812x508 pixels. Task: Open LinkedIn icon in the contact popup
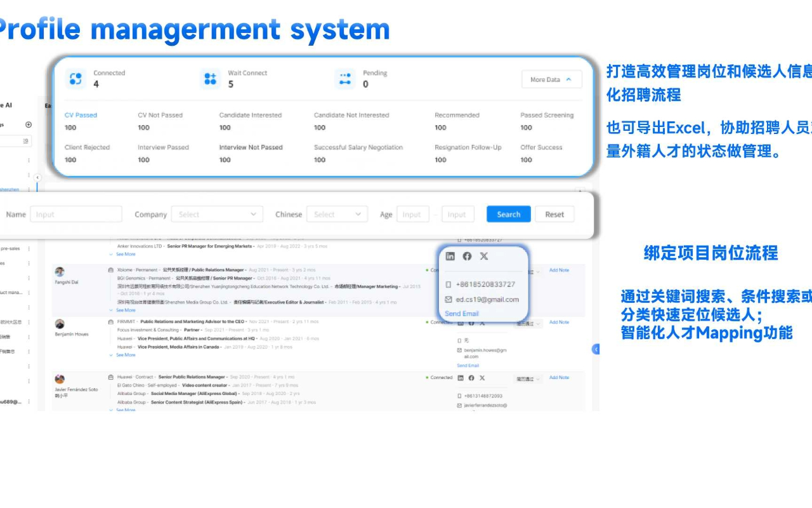pos(450,256)
